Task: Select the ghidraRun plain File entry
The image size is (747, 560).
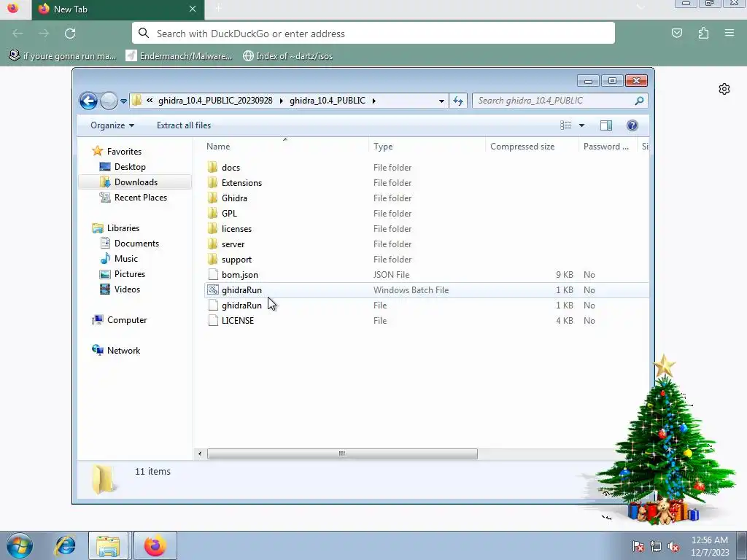Action: tap(426, 306)
